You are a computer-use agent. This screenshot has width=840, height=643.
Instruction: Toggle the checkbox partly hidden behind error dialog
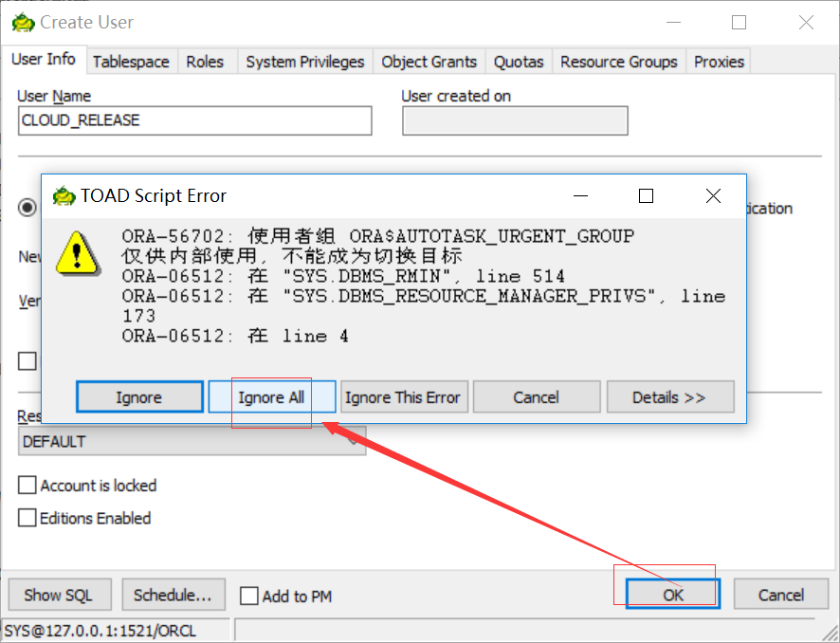27,361
